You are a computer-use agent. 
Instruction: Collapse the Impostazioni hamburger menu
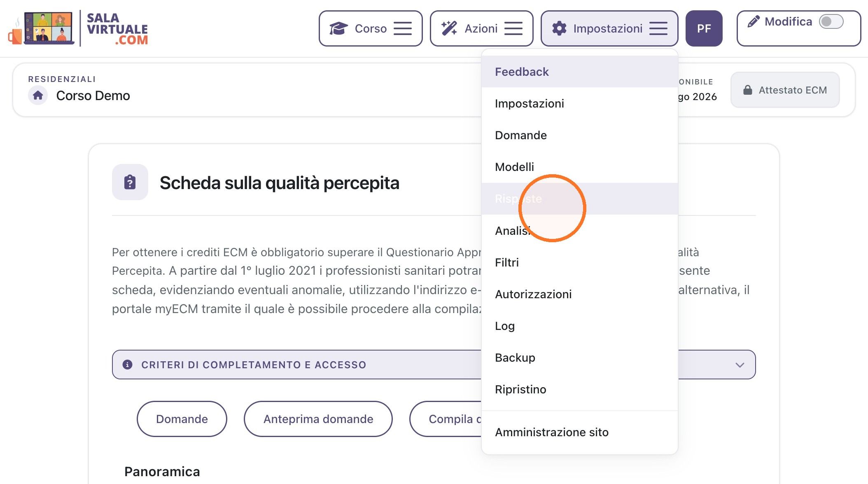658,28
